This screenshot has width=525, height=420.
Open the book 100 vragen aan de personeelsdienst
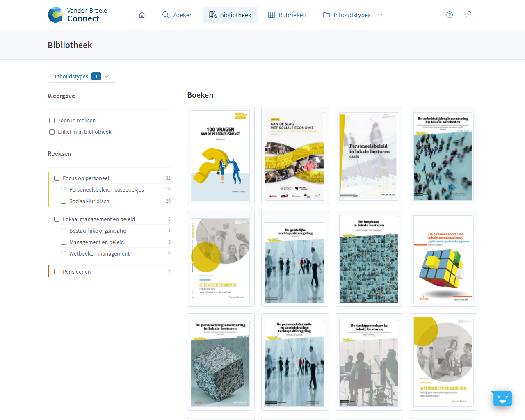tap(221, 155)
